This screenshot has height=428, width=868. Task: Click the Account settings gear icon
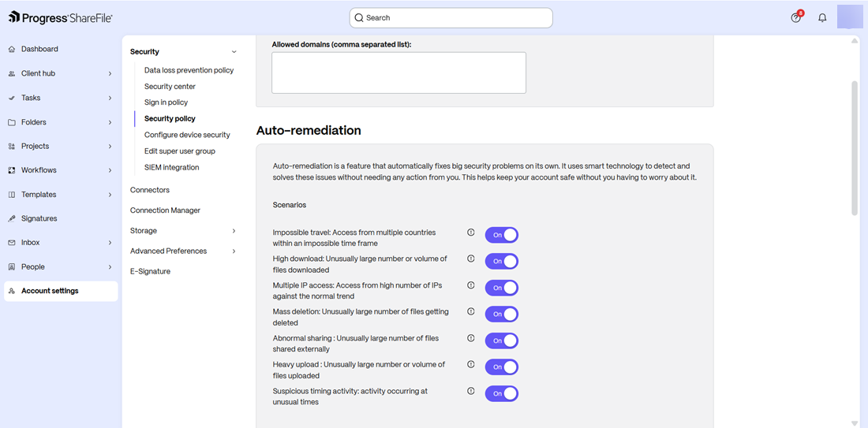(12, 291)
